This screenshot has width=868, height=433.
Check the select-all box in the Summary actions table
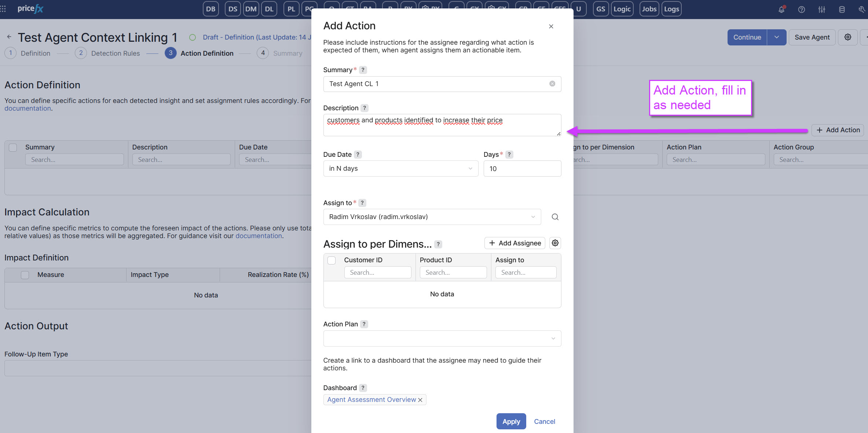tap(13, 147)
